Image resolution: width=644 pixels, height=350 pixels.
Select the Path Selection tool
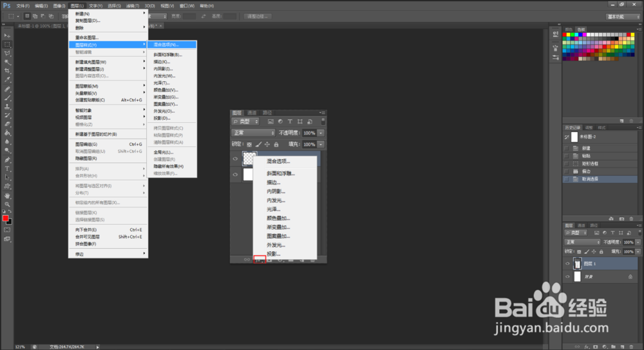pyautogui.click(x=7, y=178)
